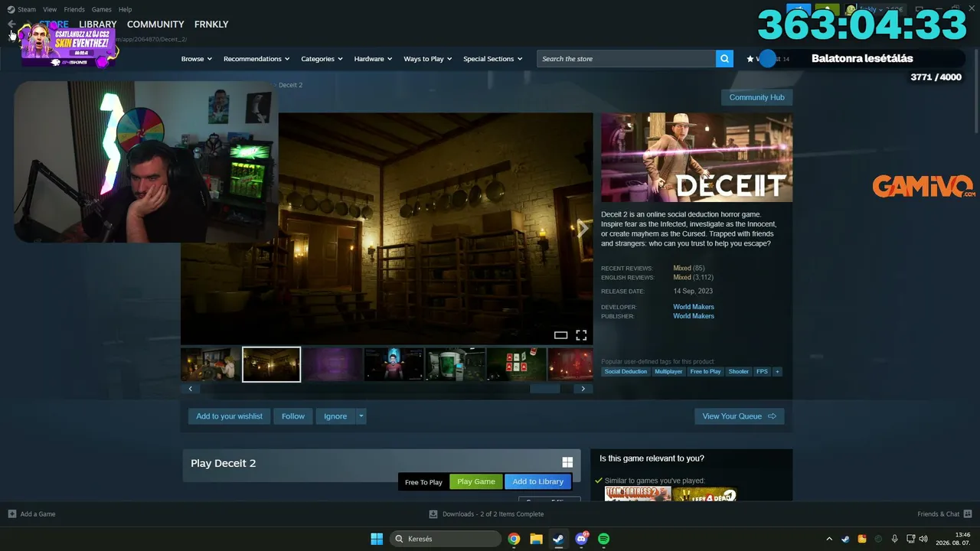
Task: Open the Help menu
Action: 126,9
